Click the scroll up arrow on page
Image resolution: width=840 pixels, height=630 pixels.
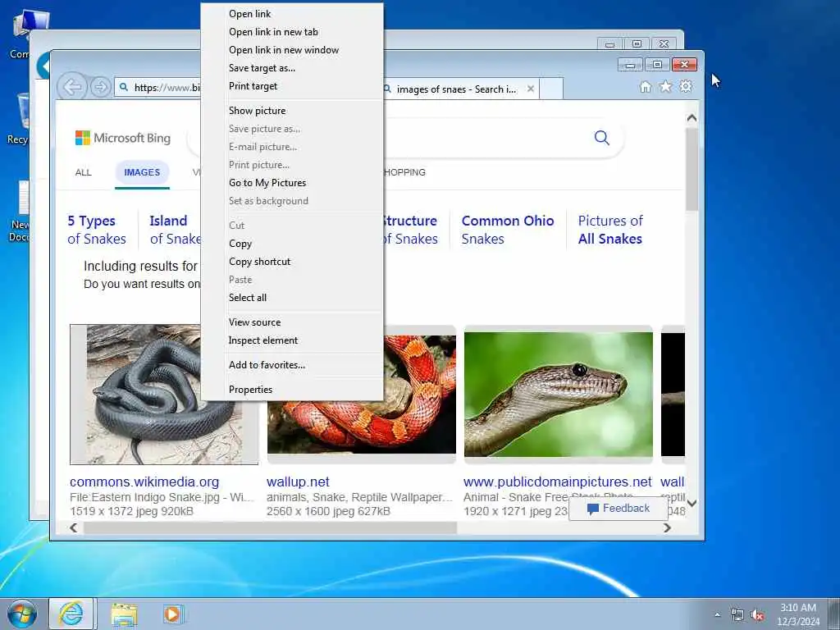point(692,117)
